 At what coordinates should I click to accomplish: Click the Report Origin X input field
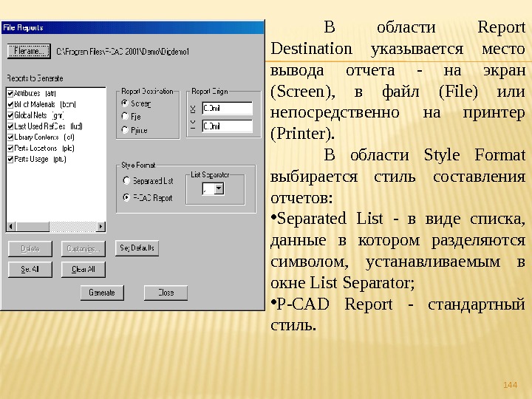[x=227, y=108]
